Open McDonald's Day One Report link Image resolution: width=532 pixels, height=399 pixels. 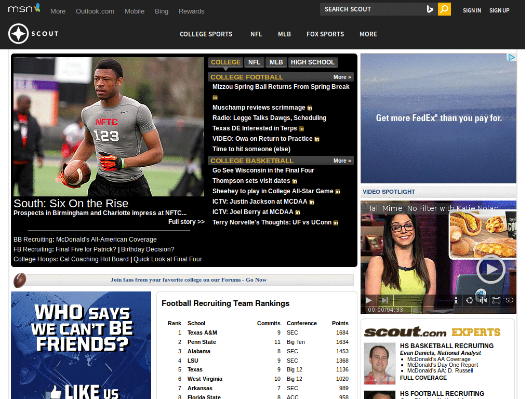point(443,365)
